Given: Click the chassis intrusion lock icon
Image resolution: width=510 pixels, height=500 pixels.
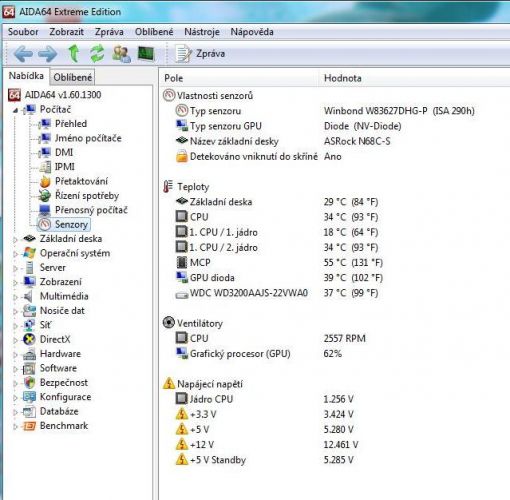Looking at the screenshot, I should pos(182,156).
